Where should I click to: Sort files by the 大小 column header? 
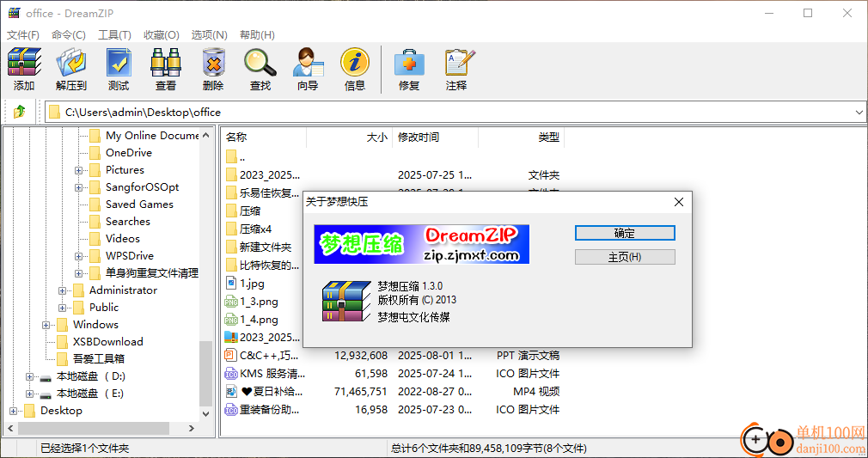tap(349, 137)
